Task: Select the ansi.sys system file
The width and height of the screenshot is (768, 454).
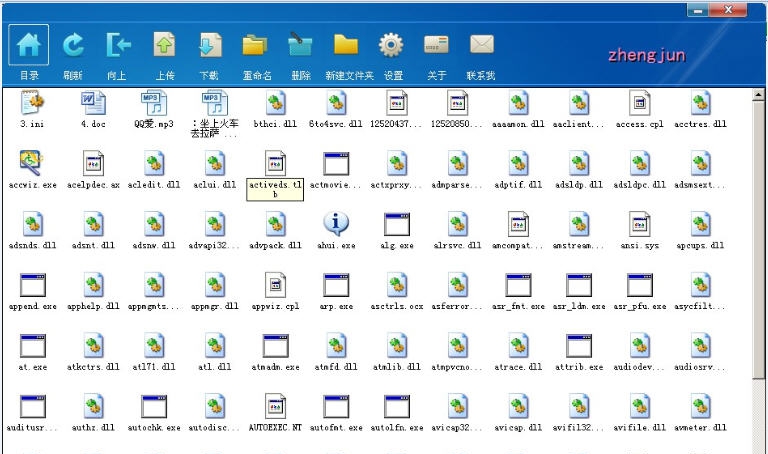Action: click(639, 223)
